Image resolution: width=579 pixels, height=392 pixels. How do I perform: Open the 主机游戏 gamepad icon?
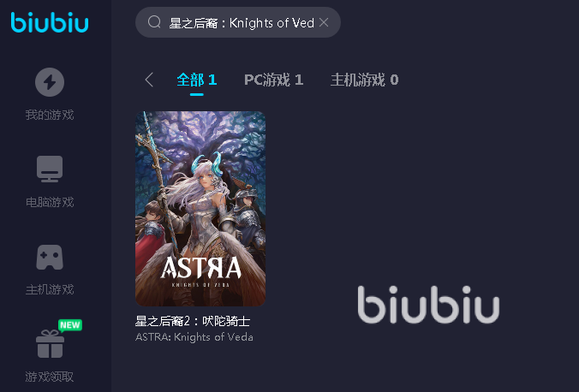50,257
